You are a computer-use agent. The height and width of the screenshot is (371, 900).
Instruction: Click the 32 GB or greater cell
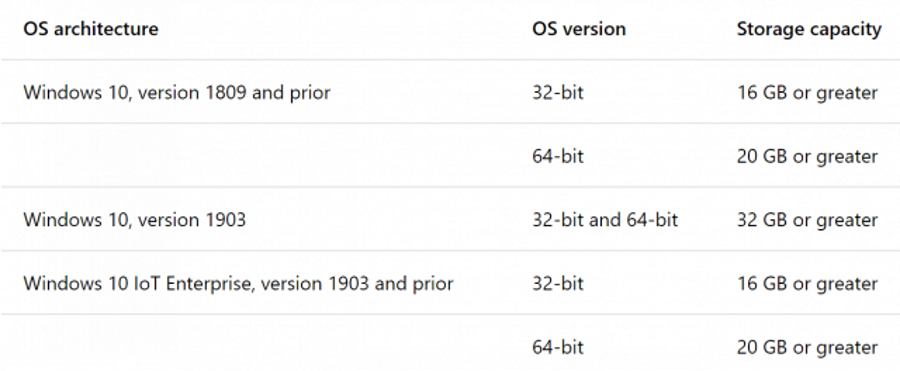coord(807,220)
